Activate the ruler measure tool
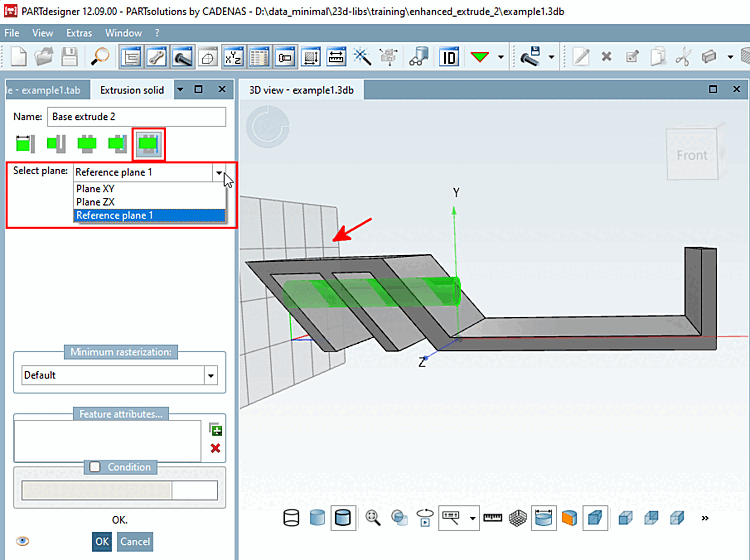 pos(492,517)
